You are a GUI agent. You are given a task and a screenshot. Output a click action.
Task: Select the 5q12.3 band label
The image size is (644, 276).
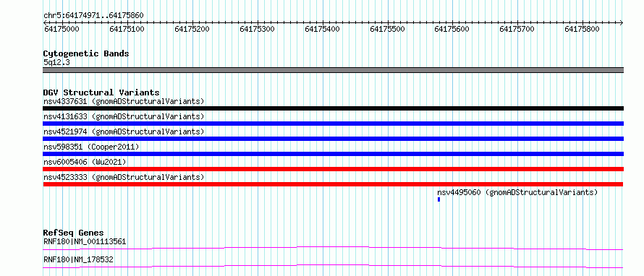[x=56, y=63]
